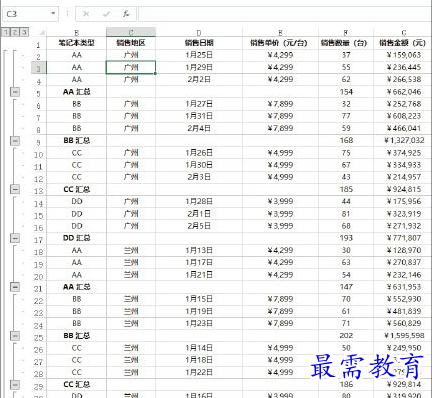This screenshot has height=398, width=432.
Task: Click the DD 汇总 cell in row 17
Action: coord(76,238)
